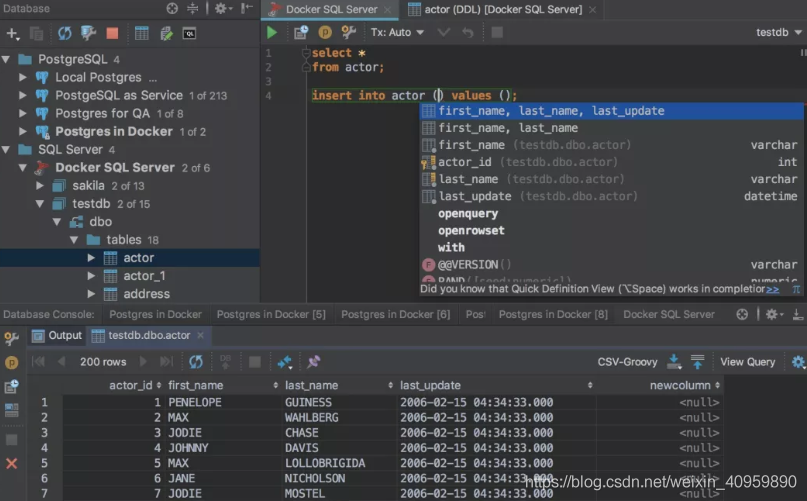The height and width of the screenshot is (501, 807).
Task: Open the CSV-Groovy extractor dropdown
Action: tap(627, 362)
